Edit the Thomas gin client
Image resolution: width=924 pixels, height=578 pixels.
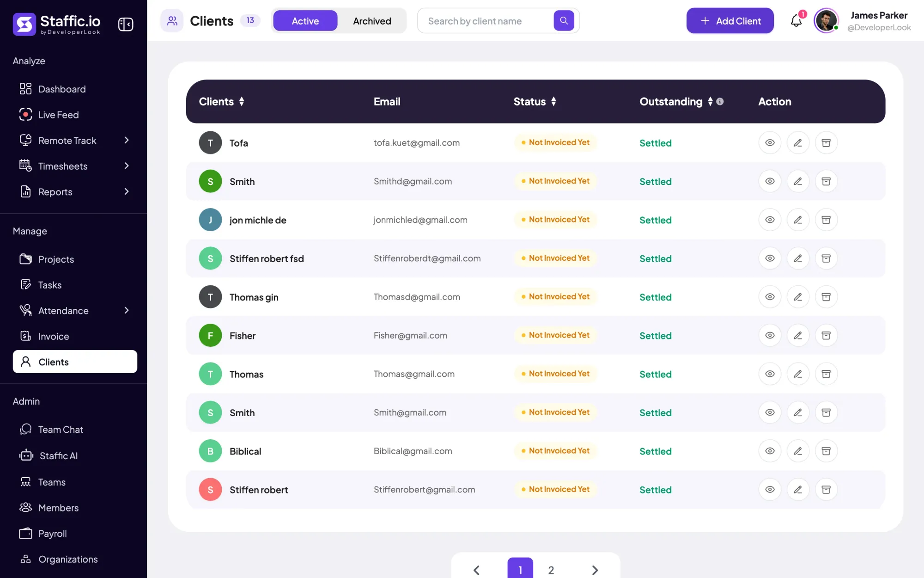pos(798,297)
